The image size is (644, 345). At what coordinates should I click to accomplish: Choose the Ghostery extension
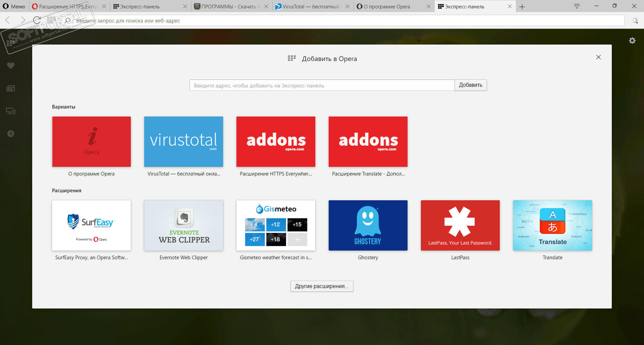[x=368, y=225]
